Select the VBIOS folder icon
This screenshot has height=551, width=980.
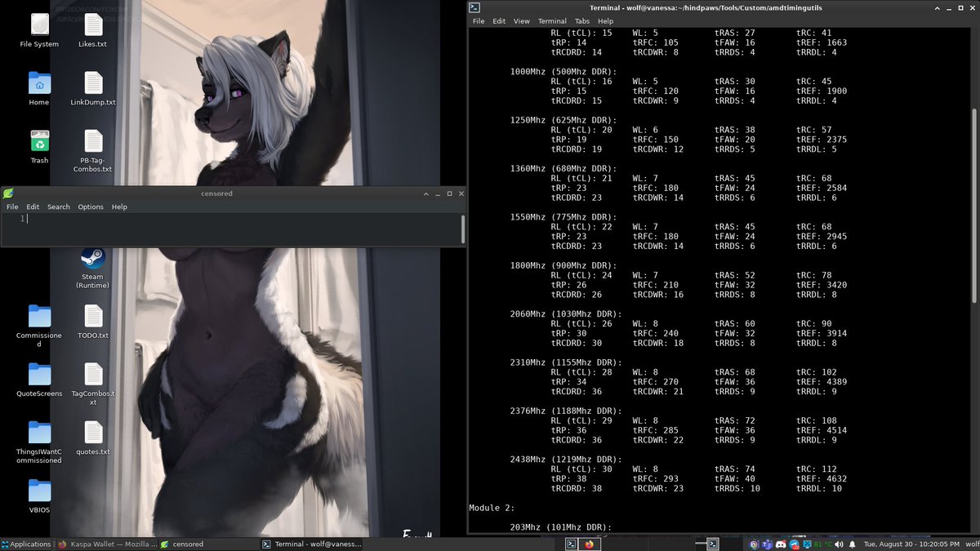pos(39,495)
